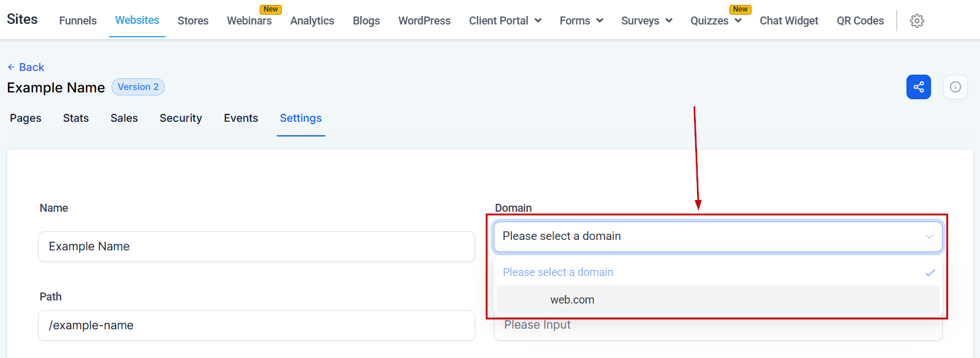Viewport: 980px width, 358px height.
Task: Click the Sites heading
Action: pyautogui.click(x=22, y=19)
